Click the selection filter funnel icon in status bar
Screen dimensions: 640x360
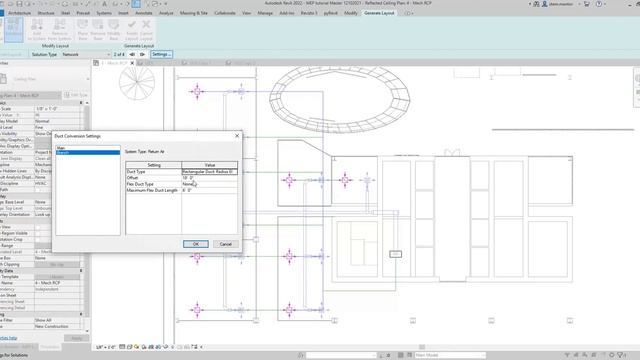(x=620, y=355)
